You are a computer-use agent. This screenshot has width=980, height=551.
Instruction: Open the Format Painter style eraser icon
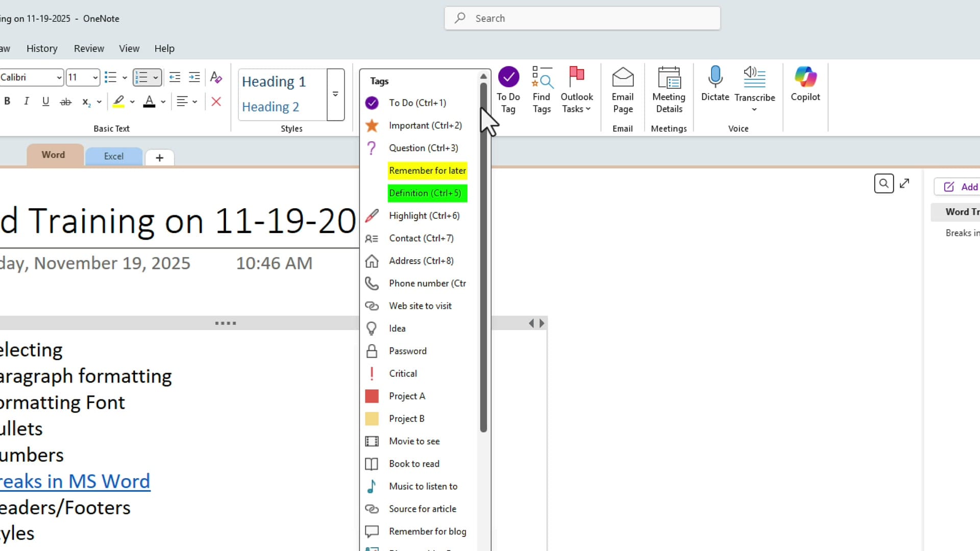point(216,77)
